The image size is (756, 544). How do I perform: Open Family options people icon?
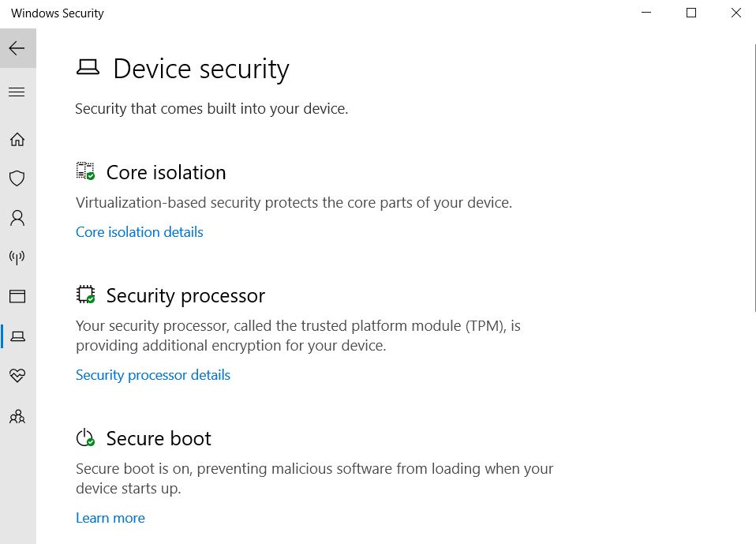point(17,416)
